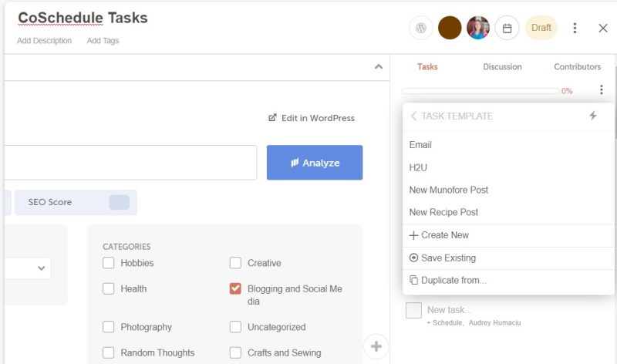Select the New Recipe Post template
This screenshot has width=617, height=364.
coord(443,213)
